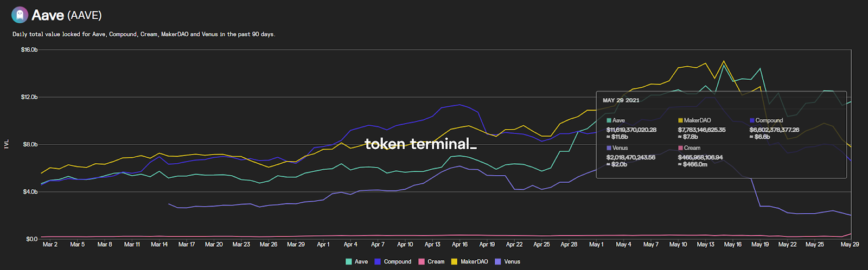Click the $8.0b y-axis label
The height and width of the screenshot is (270, 868).
point(30,144)
